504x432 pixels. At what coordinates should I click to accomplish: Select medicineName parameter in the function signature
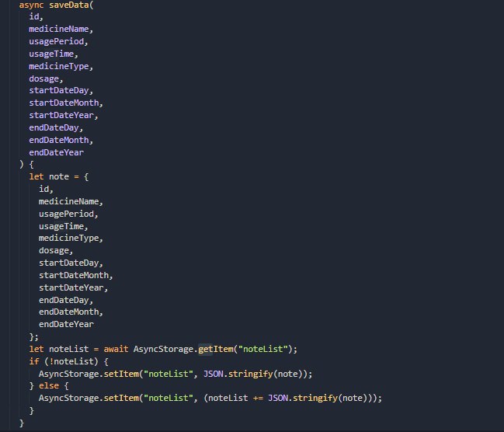(59, 29)
